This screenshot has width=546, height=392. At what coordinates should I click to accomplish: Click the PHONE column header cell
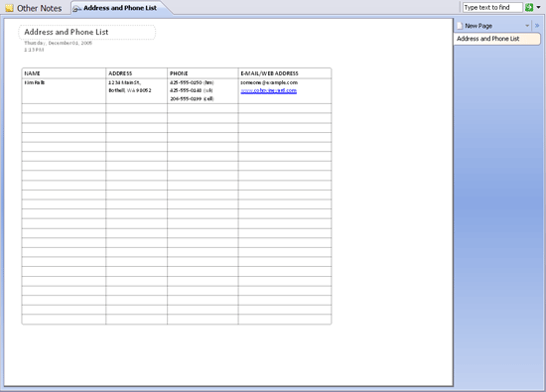click(x=203, y=73)
